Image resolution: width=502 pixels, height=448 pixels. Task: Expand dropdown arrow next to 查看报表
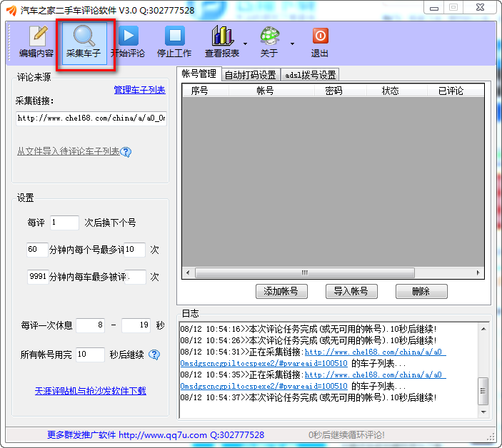pos(245,44)
